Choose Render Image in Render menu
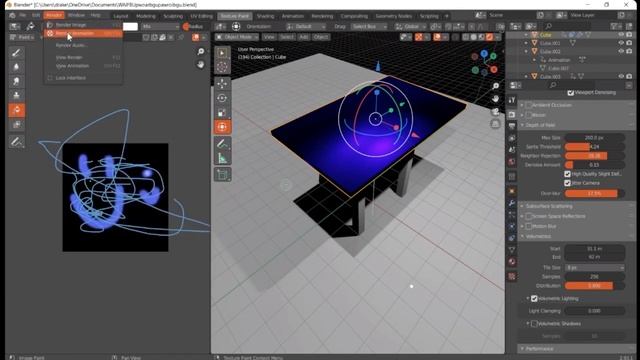 [x=83, y=25]
